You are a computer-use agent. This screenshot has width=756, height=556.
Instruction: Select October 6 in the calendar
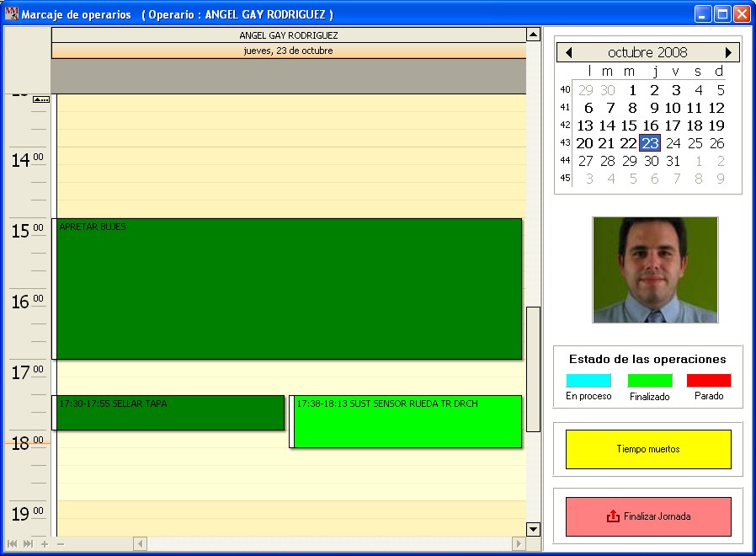588,108
